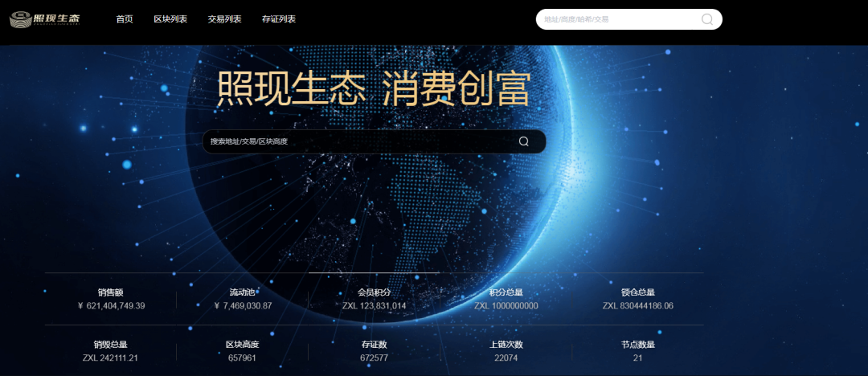Open the 首页 menu item
868x376 pixels.
coord(125,19)
